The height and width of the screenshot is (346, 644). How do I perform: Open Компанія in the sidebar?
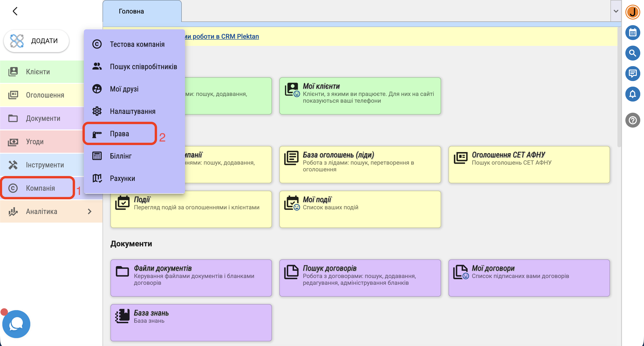point(40,188)
